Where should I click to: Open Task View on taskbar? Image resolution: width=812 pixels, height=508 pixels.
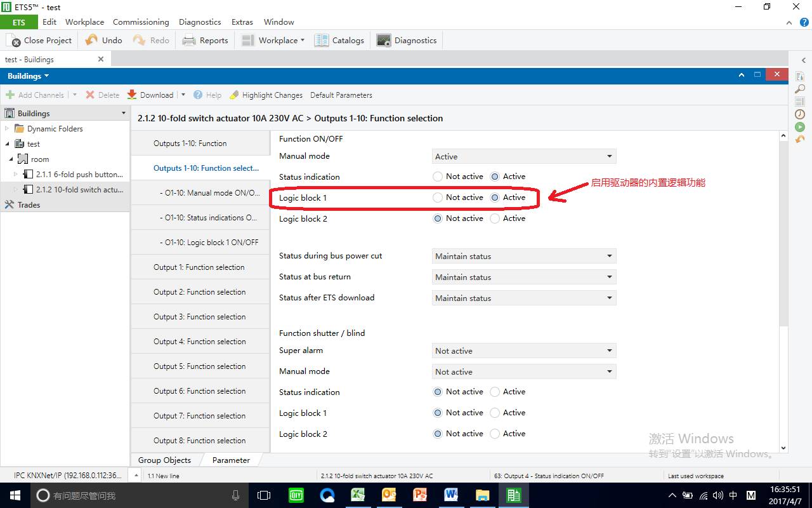click(264, 495)
